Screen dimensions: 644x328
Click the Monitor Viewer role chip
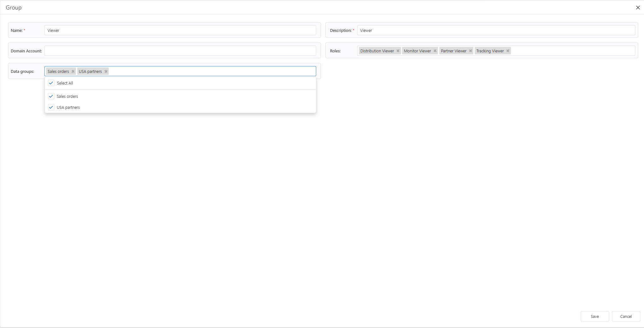[417, 51]
